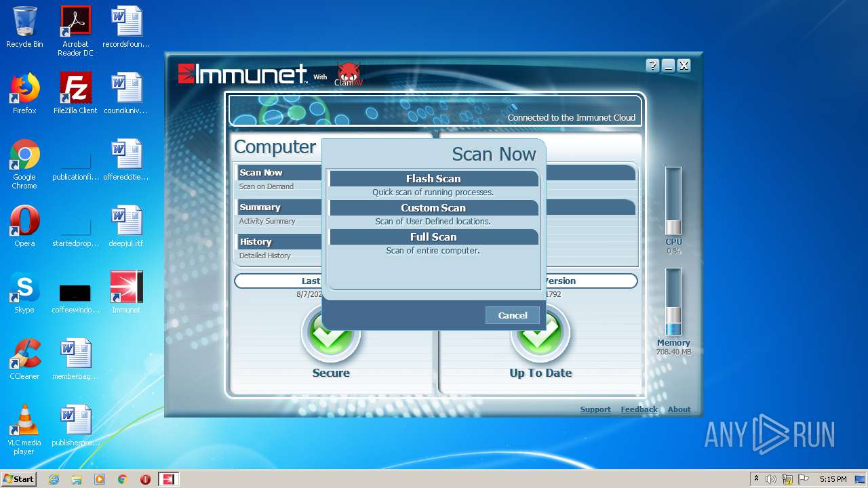This screenshot has width=868, height=488.
Task: Click the volume speaker tray icon
Action: tap(771, 479)
